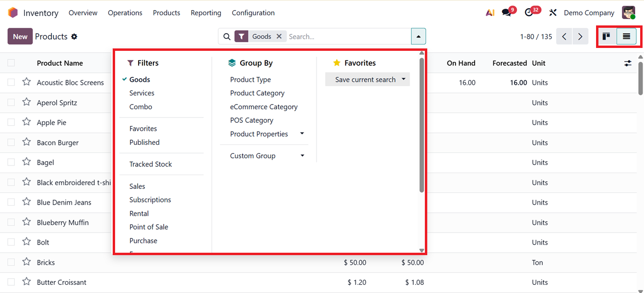The width and height of the screenshot is (644, 293).
Task: Open the developer tools wrench icon
Action: (x=553, y=12)
